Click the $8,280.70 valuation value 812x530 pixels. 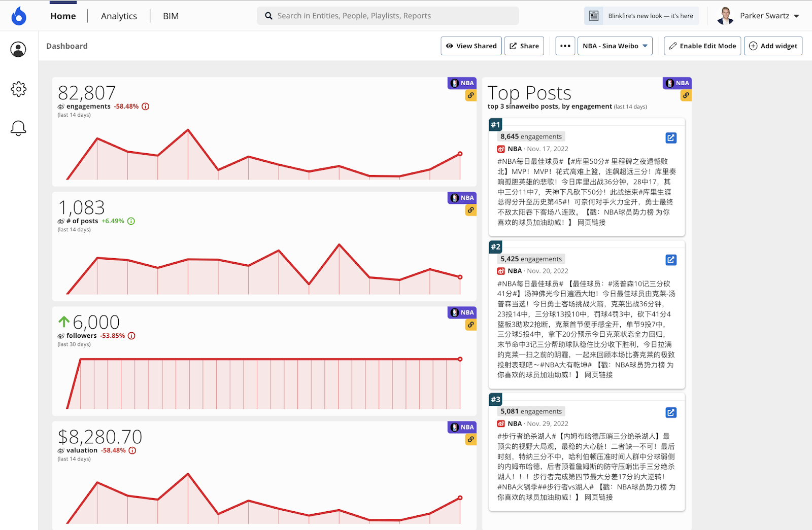tap(100, 437)
